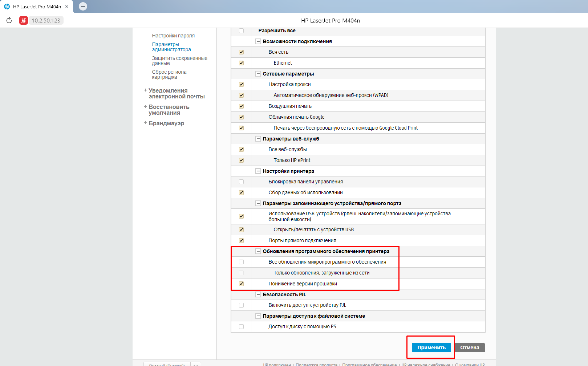Toggle the Google Cloud Print wireless checkbox

click(x=242, y=128)
